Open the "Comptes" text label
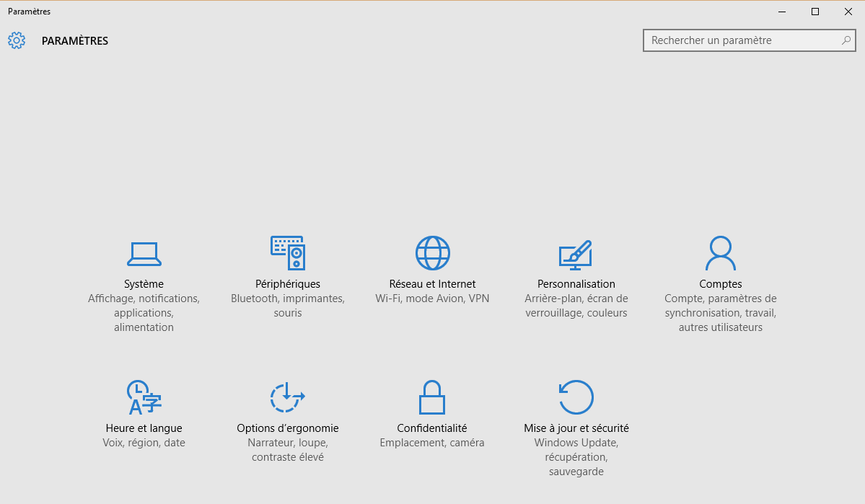Screen dimensions: 865x504 click(720, 284)
